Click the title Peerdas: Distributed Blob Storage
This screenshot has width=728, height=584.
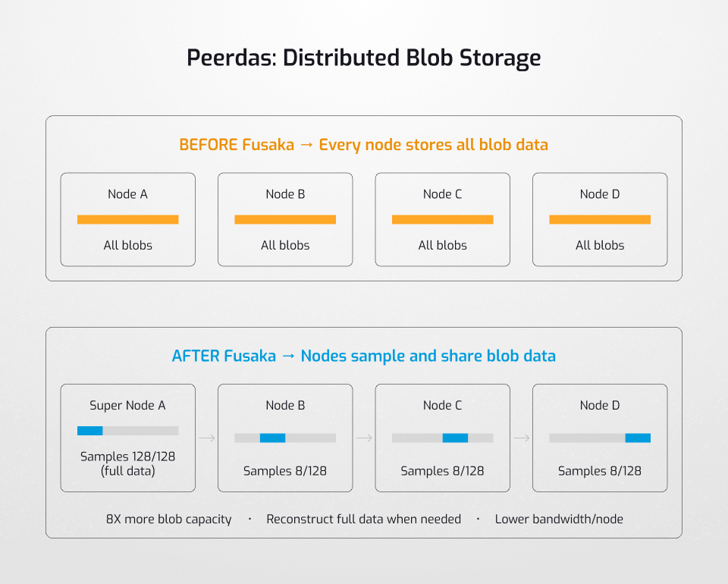click(x=364, y=58)
